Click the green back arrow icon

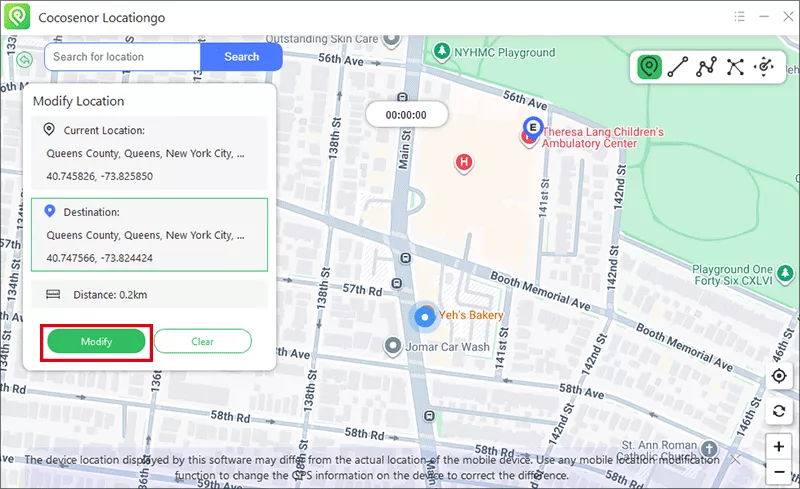[25, 59]
